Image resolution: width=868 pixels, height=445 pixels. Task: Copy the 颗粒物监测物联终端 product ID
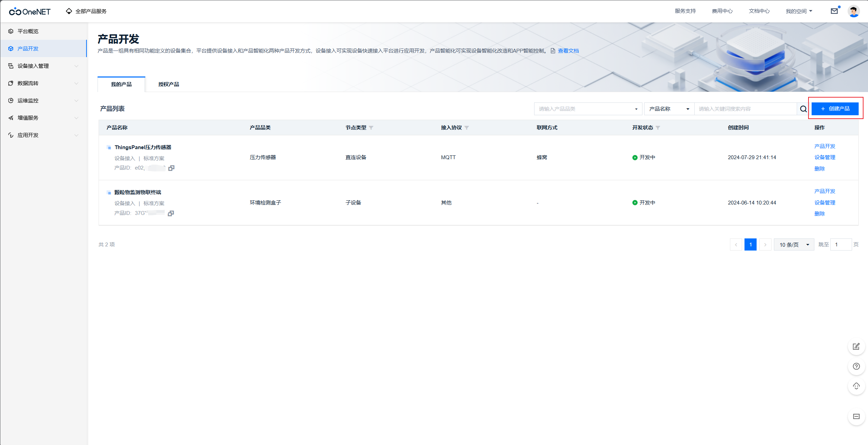click(x=171, y=213)
